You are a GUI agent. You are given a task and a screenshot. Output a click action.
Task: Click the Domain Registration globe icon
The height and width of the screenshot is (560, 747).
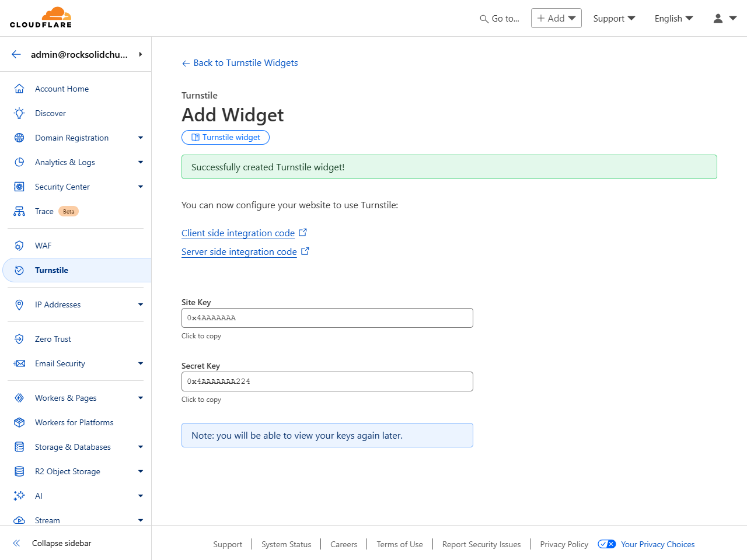[19, 138]
